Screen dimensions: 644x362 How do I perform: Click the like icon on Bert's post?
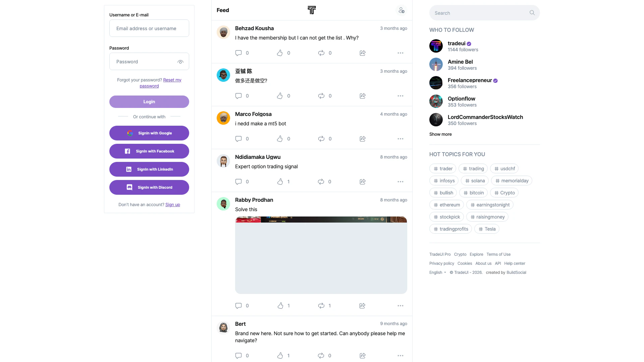pyautogui.click(x=280, y=356)
